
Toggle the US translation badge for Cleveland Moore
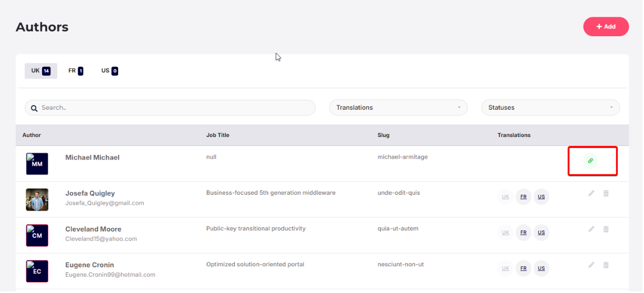[541, 233]
